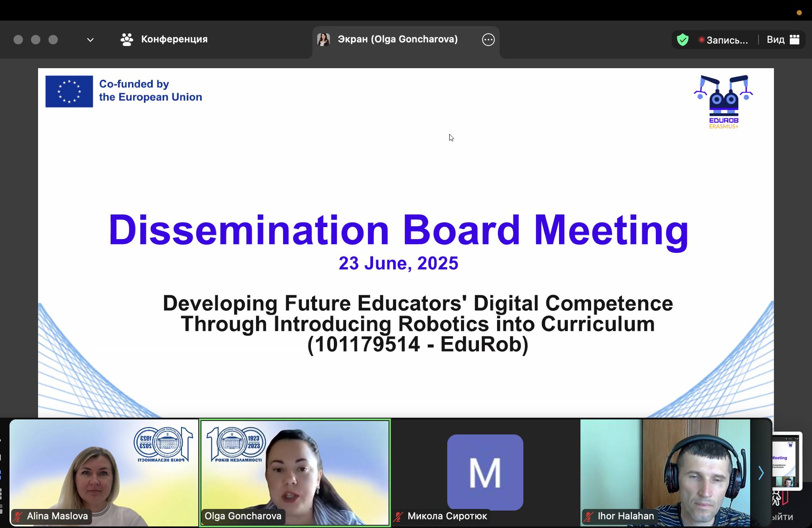Click the green encryption shield icon
This screenshot has width=812, height=528.
[682, 40]
